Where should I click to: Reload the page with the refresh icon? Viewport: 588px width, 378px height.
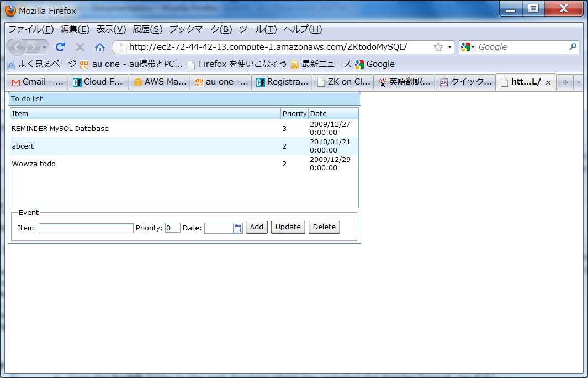point(60,47)
